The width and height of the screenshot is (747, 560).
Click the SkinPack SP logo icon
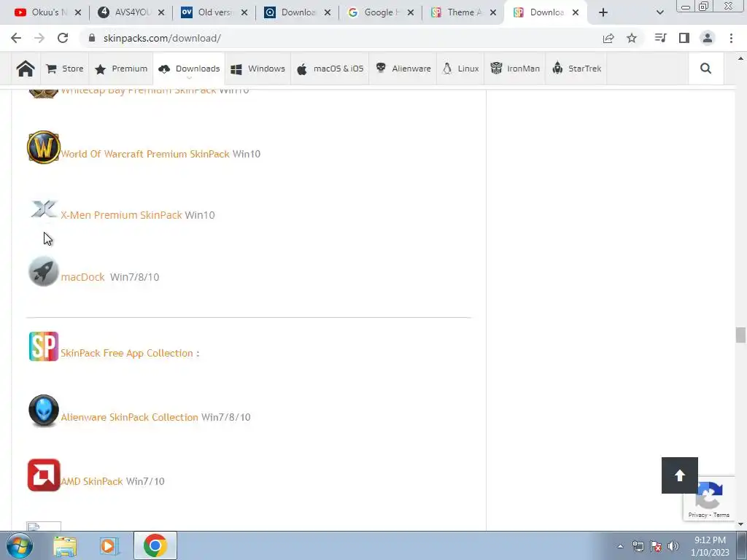pos(43,346)
